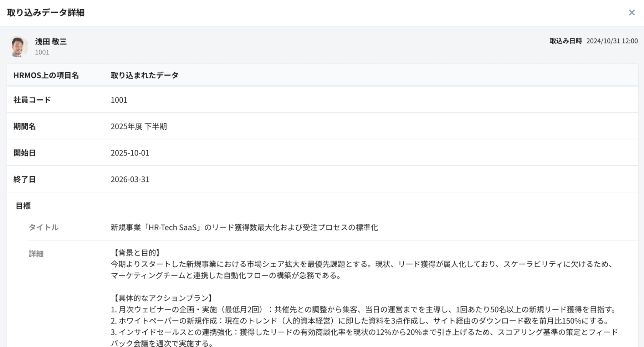
Task: Select the end date 2026-03-31
Action: tap(130, 179)
